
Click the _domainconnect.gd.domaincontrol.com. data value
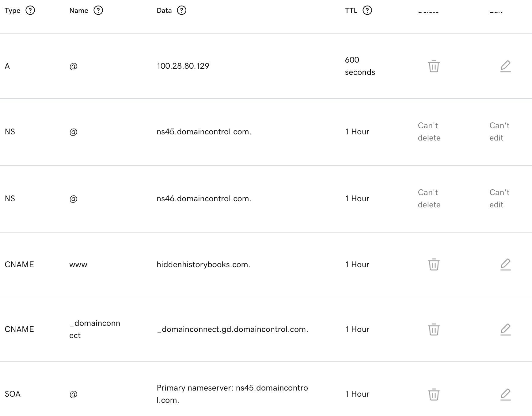point(232,329)
